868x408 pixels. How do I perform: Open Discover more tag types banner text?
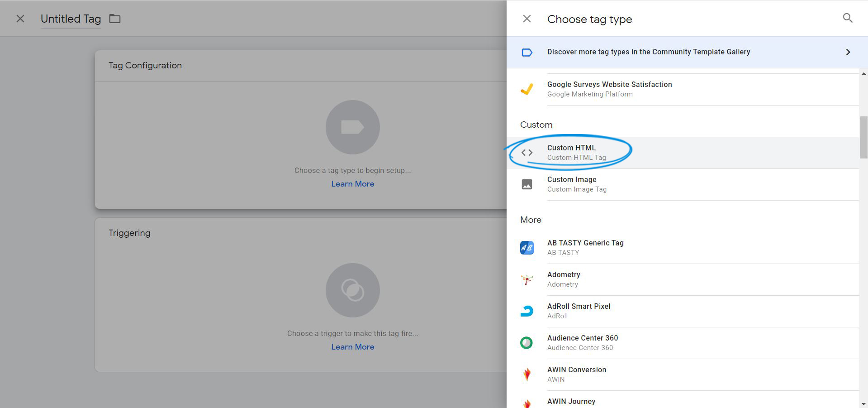click(649, 52)
